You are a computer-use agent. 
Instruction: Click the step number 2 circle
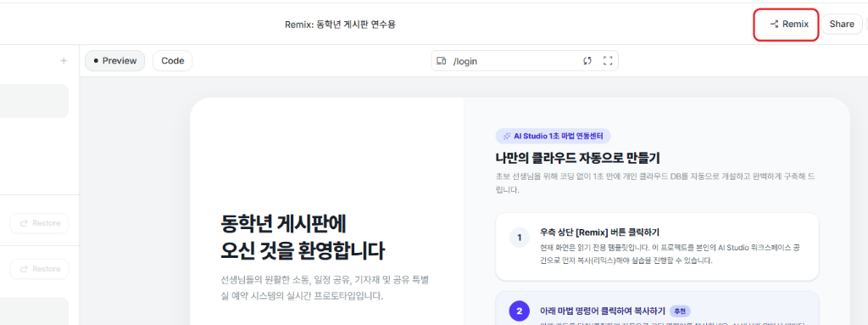click(x=520, y=311)
